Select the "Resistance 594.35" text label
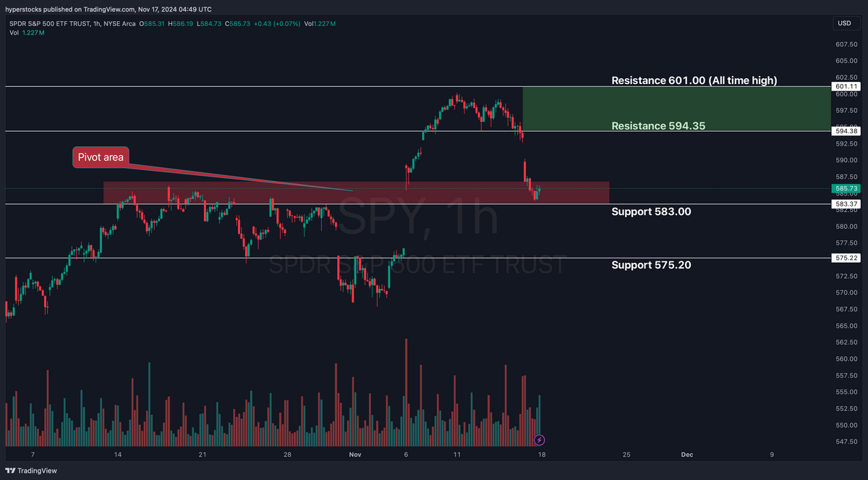This screenshot has height=480, width=868. pos(658,125)
